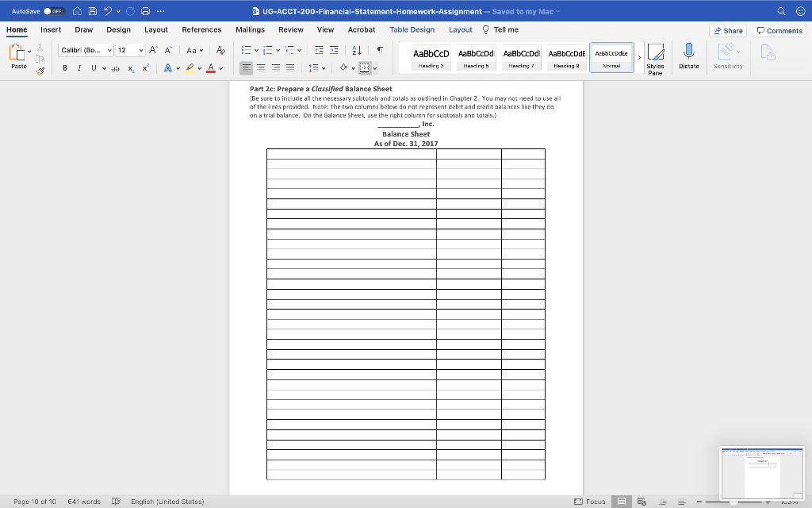Screen dimensions: 812x508
Task: Open the Mailings tab
Action: pyautogui.click(x=250, y=29)
